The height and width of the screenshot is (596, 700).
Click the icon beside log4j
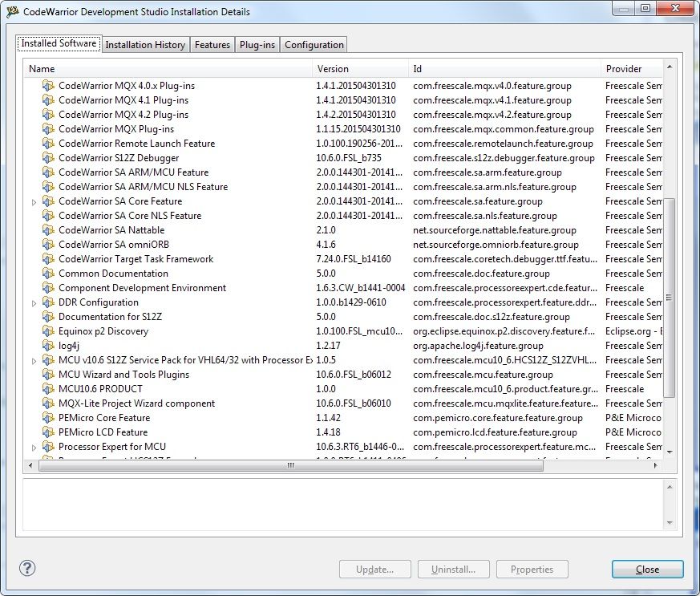click(48, 345)
